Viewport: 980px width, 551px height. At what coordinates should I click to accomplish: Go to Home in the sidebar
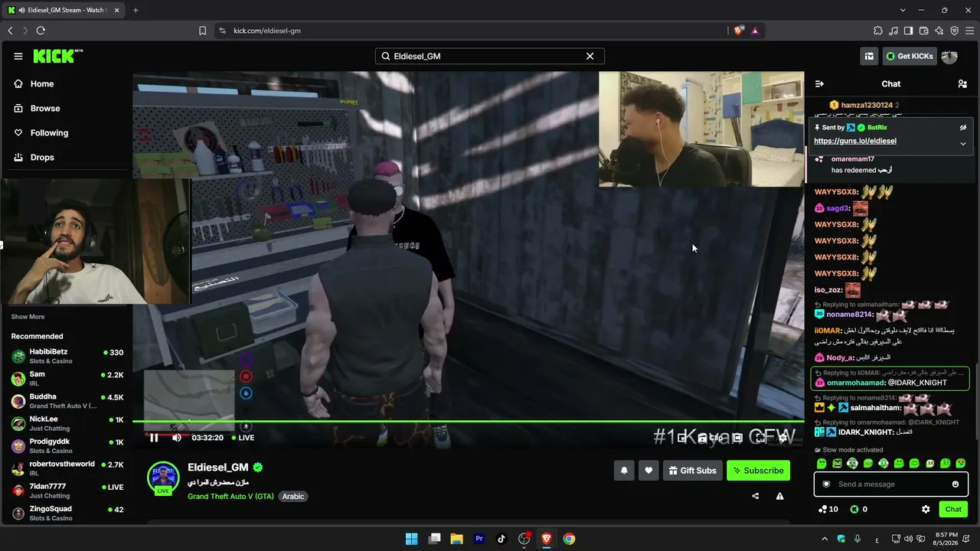click(x=42, y=83)
